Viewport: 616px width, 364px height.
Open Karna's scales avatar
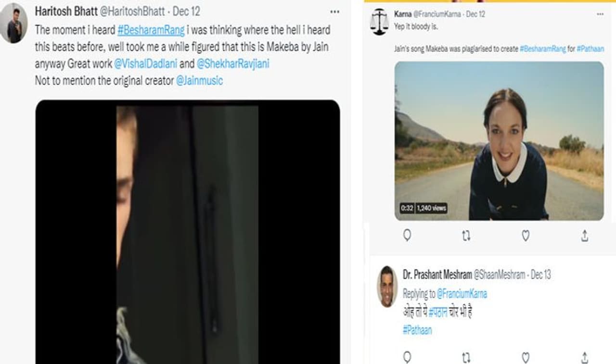tap(379, 22)
